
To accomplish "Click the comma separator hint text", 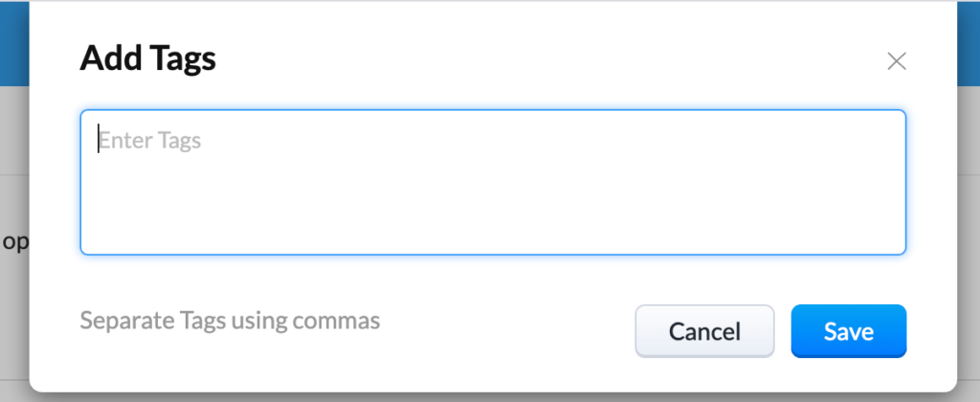I will [230, 321].
